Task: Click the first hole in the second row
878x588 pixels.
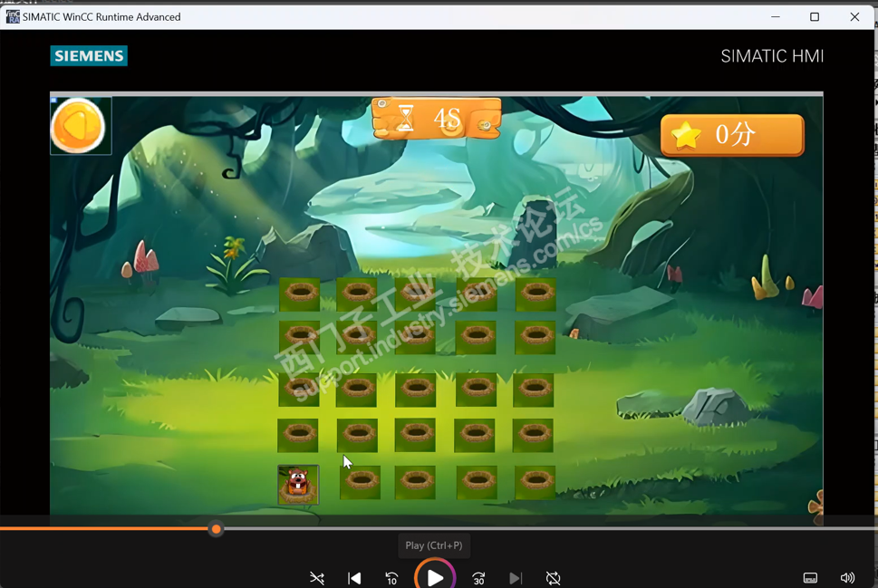Action: (x=300, y=338)
